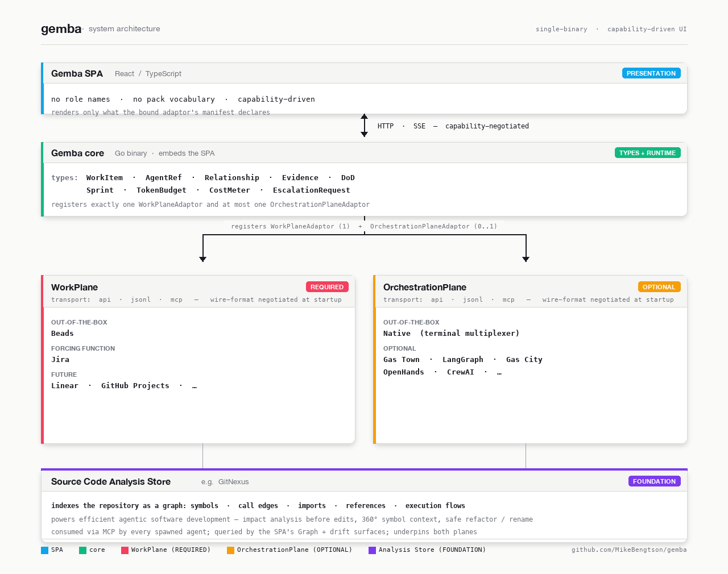The image size is (728, 574).
Task: Click 'OpenHands' in OrchestrationPlane options
Action: (404, 372)
